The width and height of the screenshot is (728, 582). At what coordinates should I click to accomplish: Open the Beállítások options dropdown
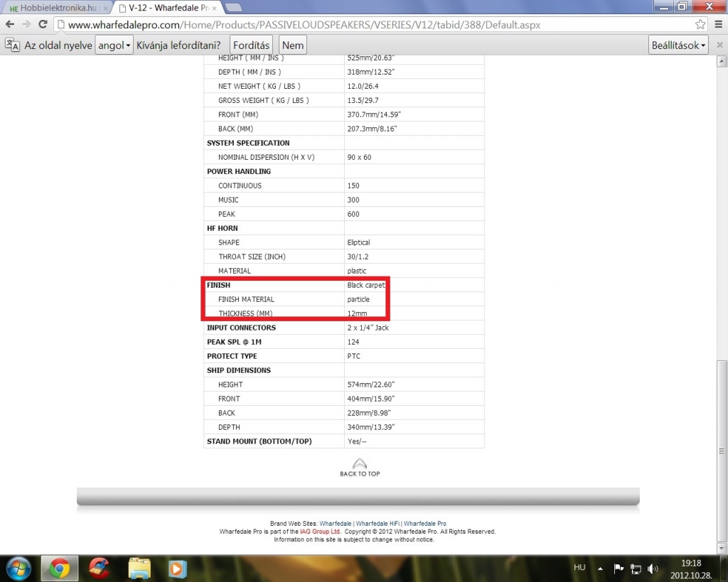(678, 45)
